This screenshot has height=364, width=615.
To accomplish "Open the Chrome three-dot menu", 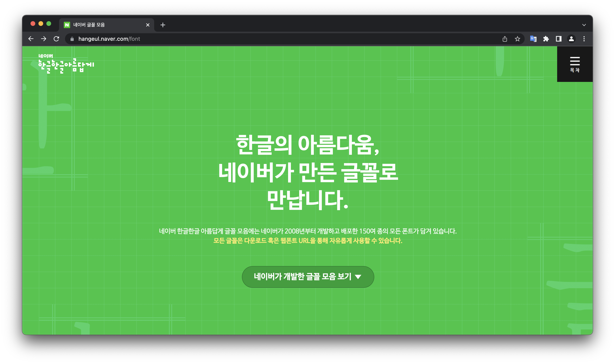I will coord(584,39).
